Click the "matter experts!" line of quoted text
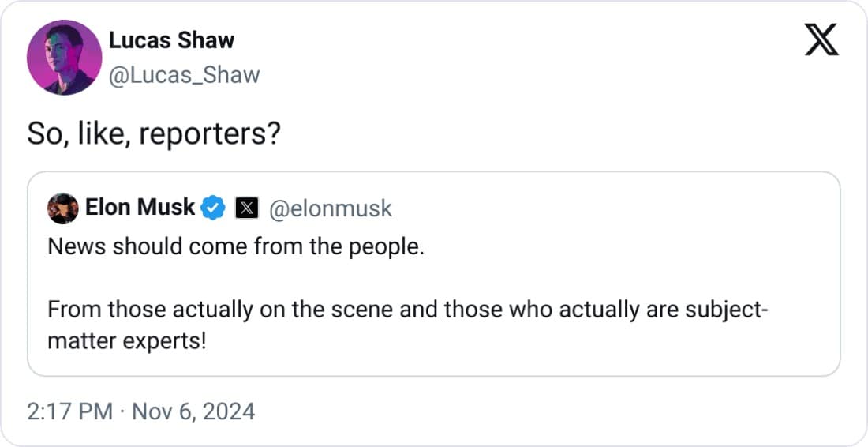This screenshot has height=447, width=868. (x=126, y=344)
